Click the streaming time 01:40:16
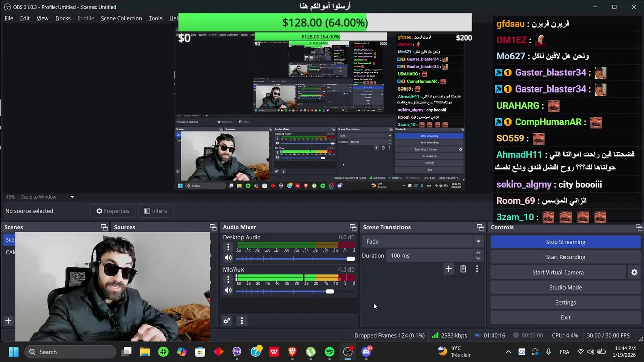Image resolution: width=644 pixels, height=362 pixels. pos(490,335)
